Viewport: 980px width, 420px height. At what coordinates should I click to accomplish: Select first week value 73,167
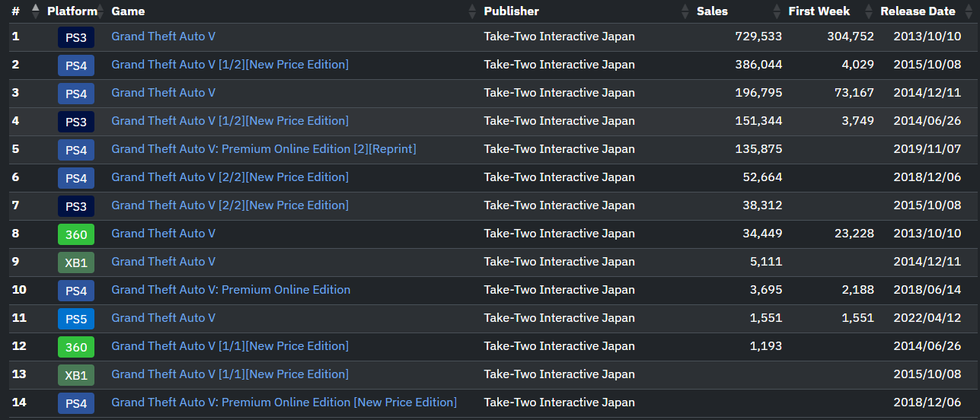pos(854,93)
